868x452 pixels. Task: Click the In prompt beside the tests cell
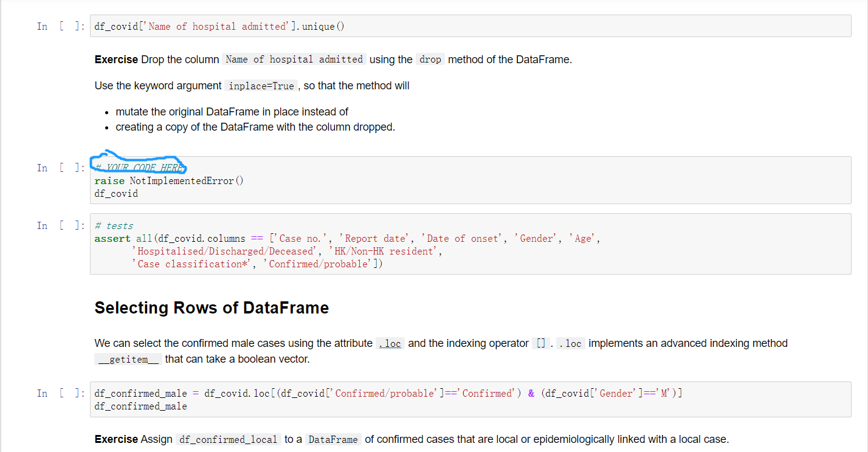click(61, 225)
